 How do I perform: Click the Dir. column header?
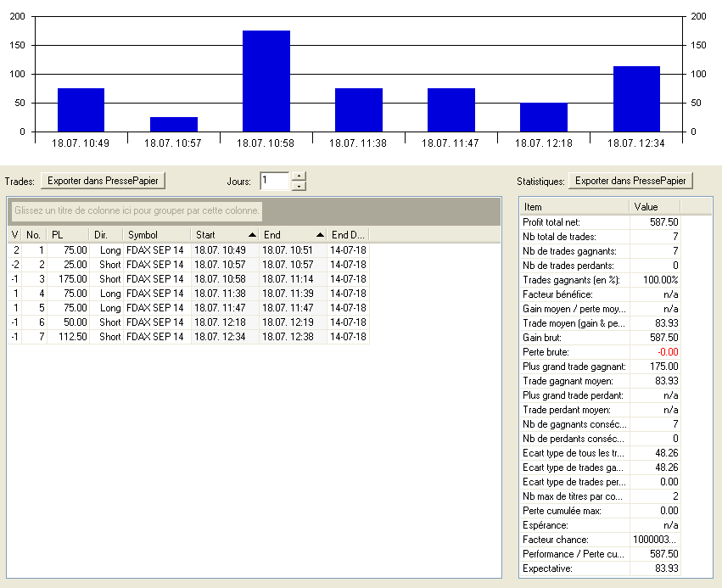[106, 234]
